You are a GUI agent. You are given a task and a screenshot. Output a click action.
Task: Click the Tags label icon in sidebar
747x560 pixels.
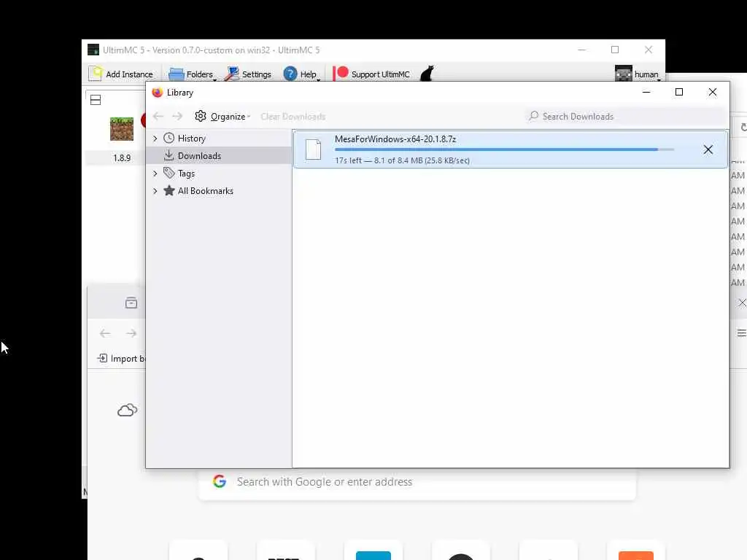pyautogui.click(x=169, y=173)
